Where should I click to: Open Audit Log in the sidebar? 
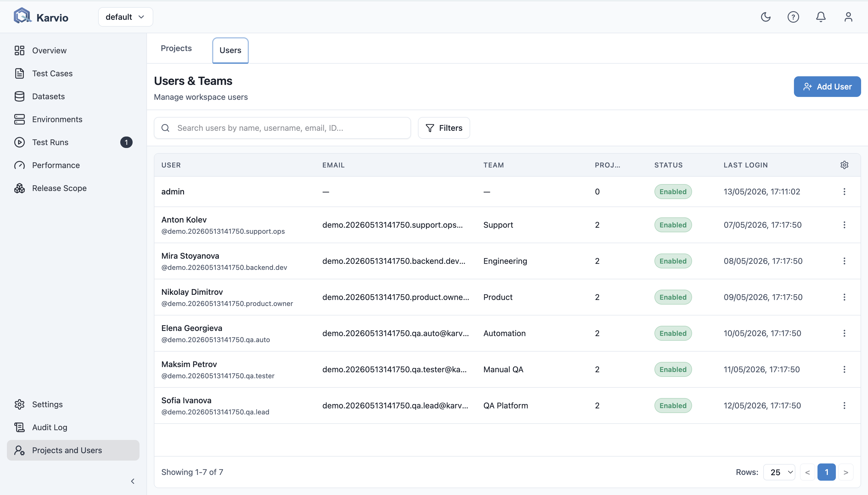(73, 427)
